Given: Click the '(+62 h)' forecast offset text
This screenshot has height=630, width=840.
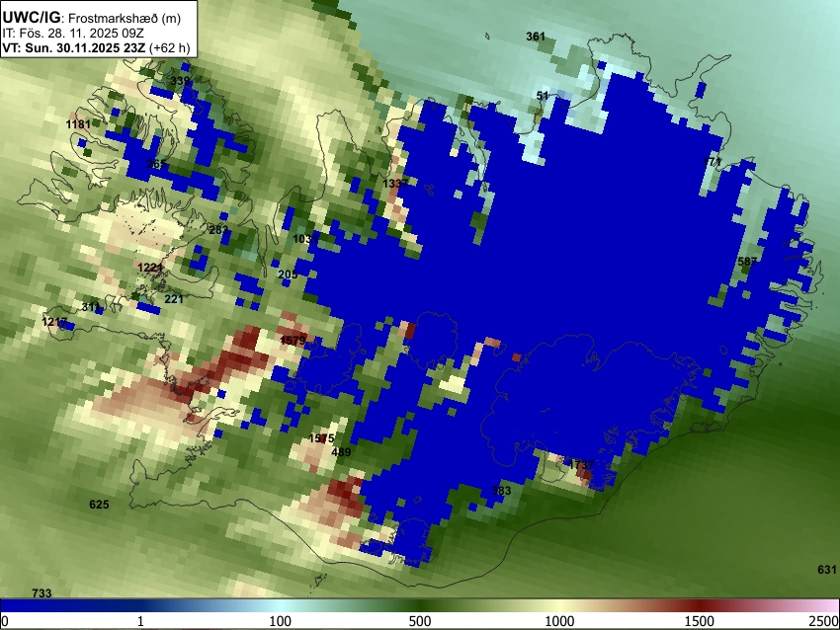Looking at the screenshot, I should [x=169, y=47].
